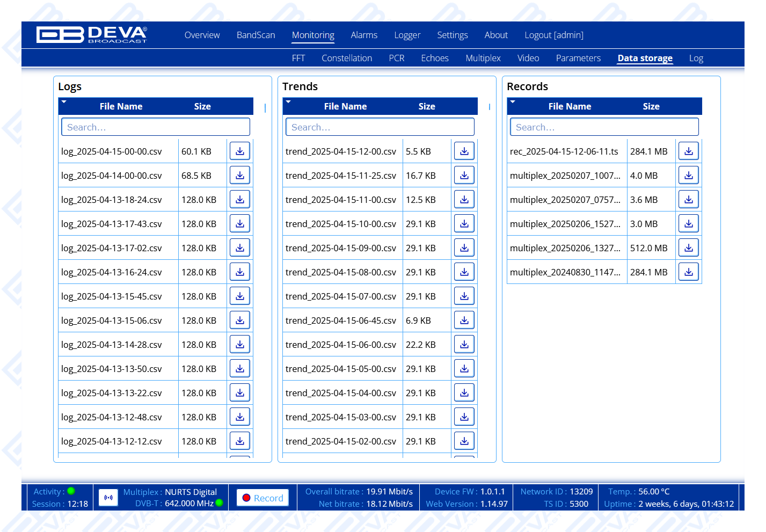Sort the Logs table by Size column
Image resolution: width=766 pixels, height=532 pixels.
202,106
